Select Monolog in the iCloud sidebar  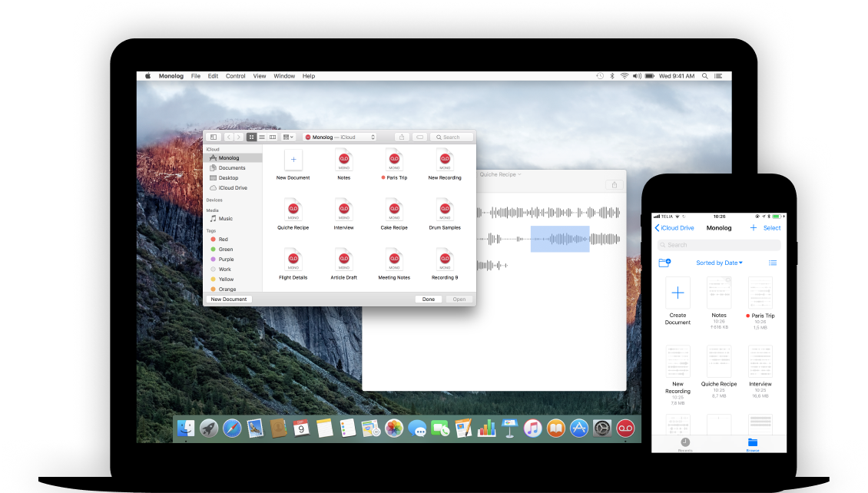[233, 157]
